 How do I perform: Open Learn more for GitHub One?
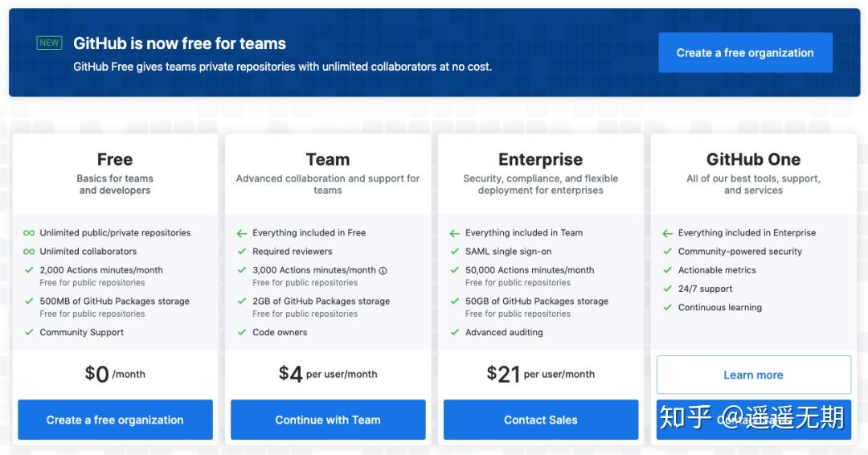tap(753, 375)
